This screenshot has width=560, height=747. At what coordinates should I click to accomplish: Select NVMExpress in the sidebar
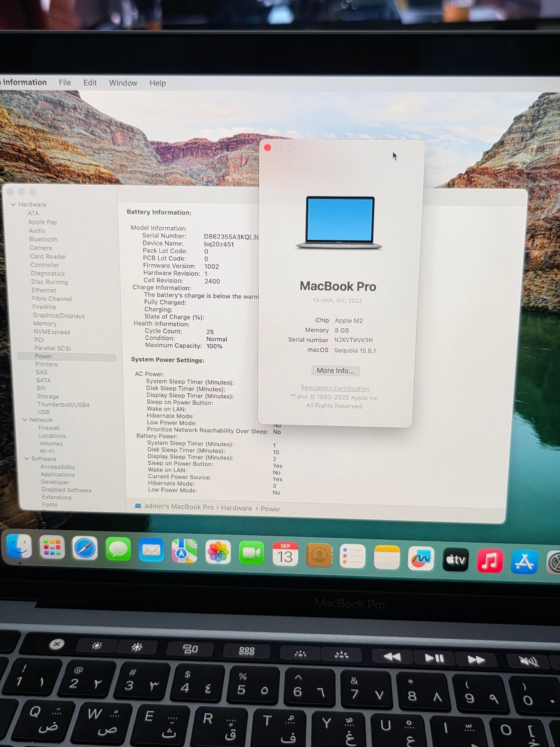(52, 332)
